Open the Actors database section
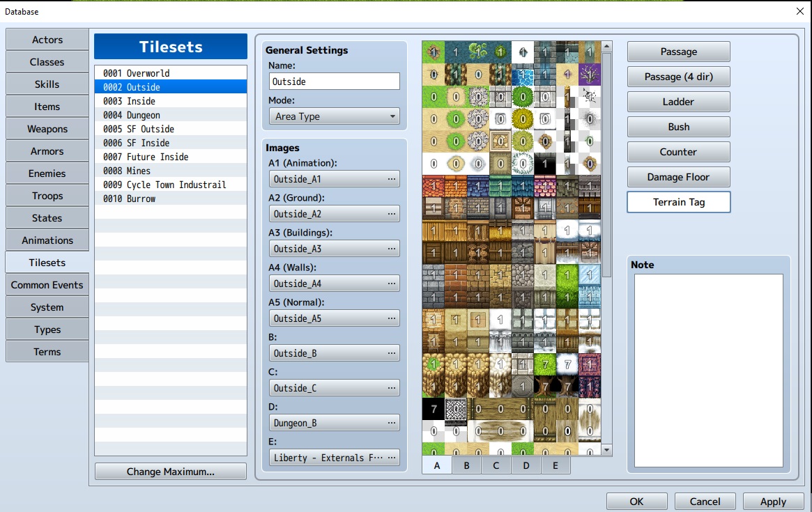Image resolution: width=812 pixels, height=512 pixels. (47, 39)
